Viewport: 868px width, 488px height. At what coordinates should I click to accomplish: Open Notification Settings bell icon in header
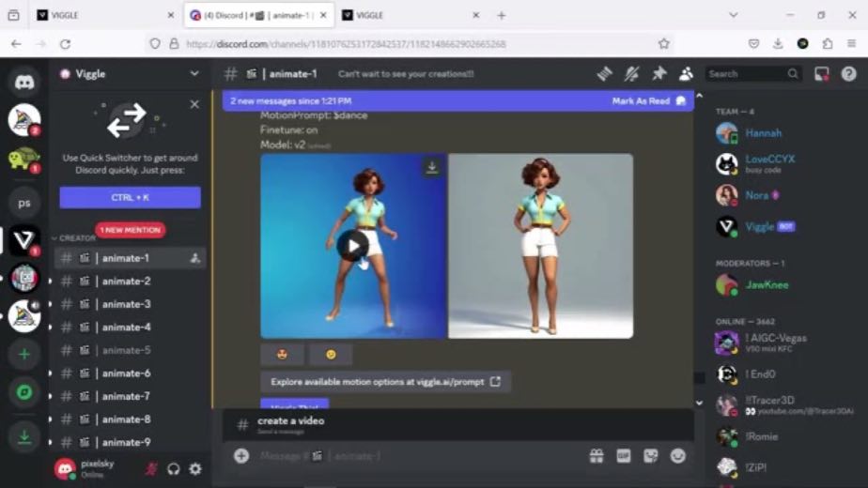631,73
